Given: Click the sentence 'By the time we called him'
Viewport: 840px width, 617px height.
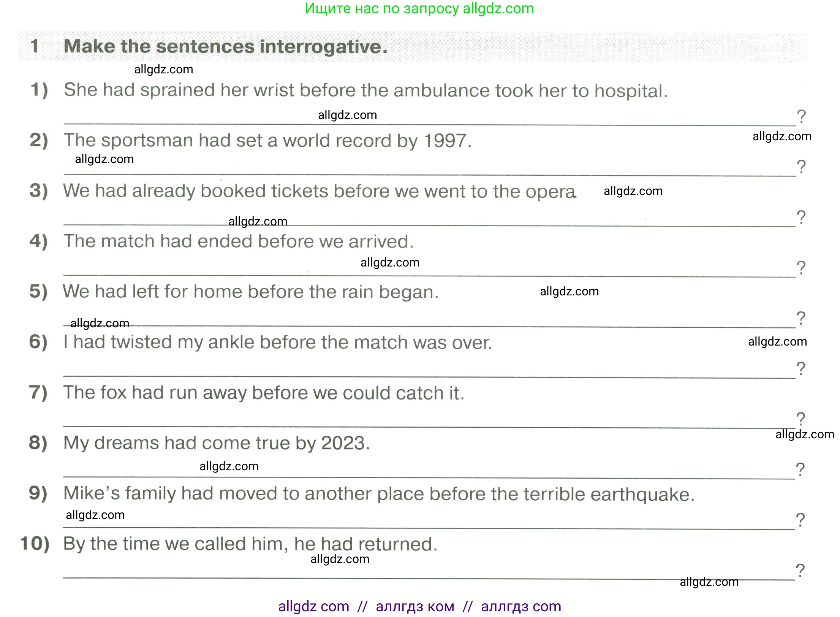Looking at the screenshot, I should coord(250,544).
